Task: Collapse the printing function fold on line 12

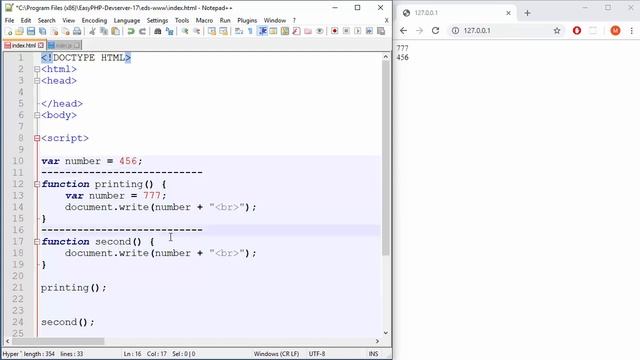Action: (37, 184)
